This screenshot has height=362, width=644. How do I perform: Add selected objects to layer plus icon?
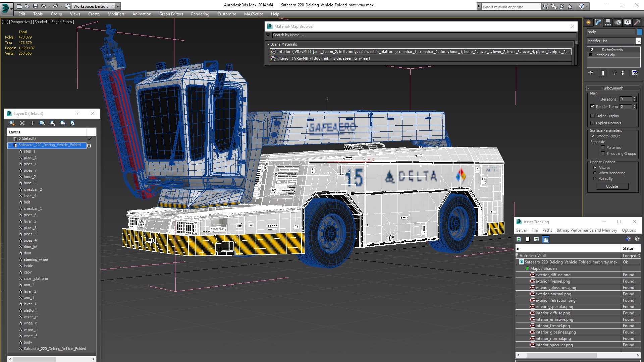point(32,123)
